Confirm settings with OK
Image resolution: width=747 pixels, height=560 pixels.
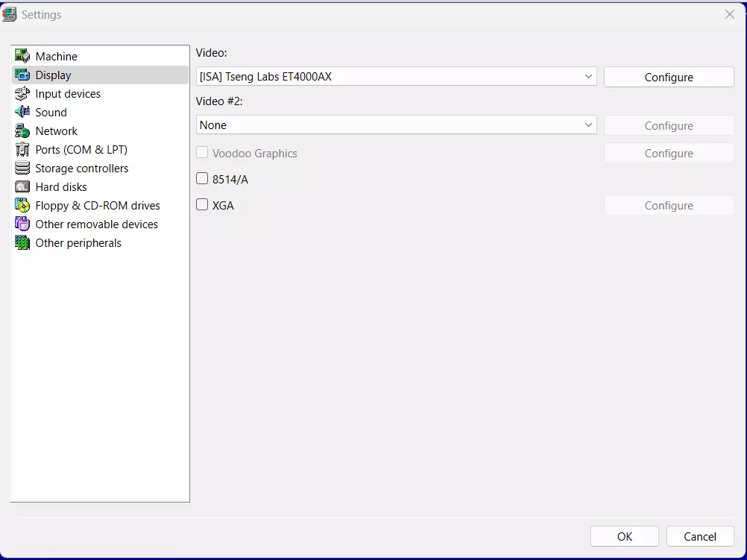[625, 536]
